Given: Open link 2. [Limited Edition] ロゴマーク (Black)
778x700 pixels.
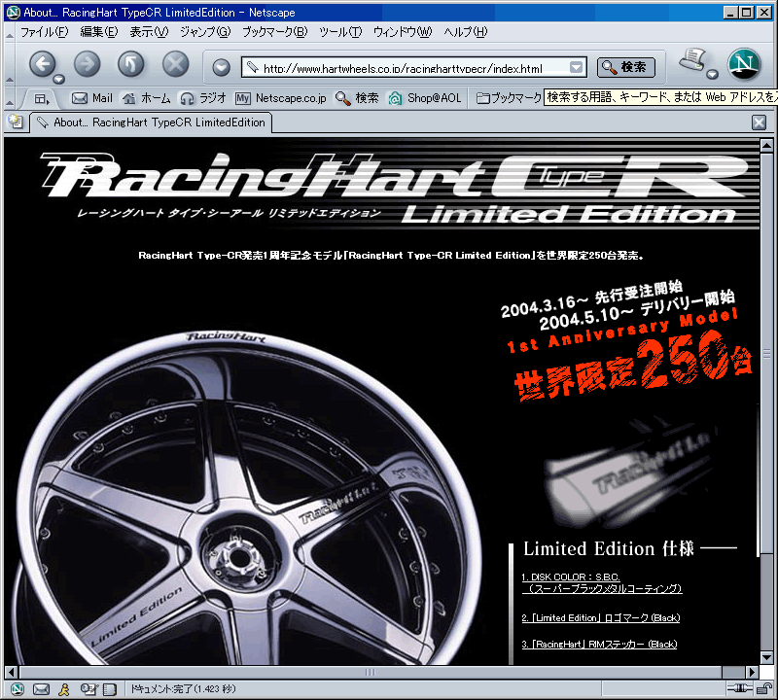Looking at the screenshot, I should (x=600, y=618).
